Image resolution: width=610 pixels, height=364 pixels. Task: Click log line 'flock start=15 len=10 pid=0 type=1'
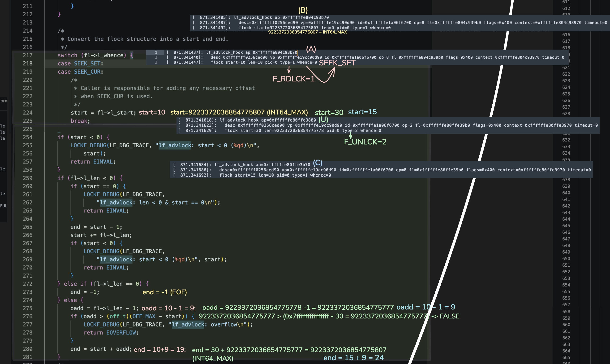(x=252, y=175)
